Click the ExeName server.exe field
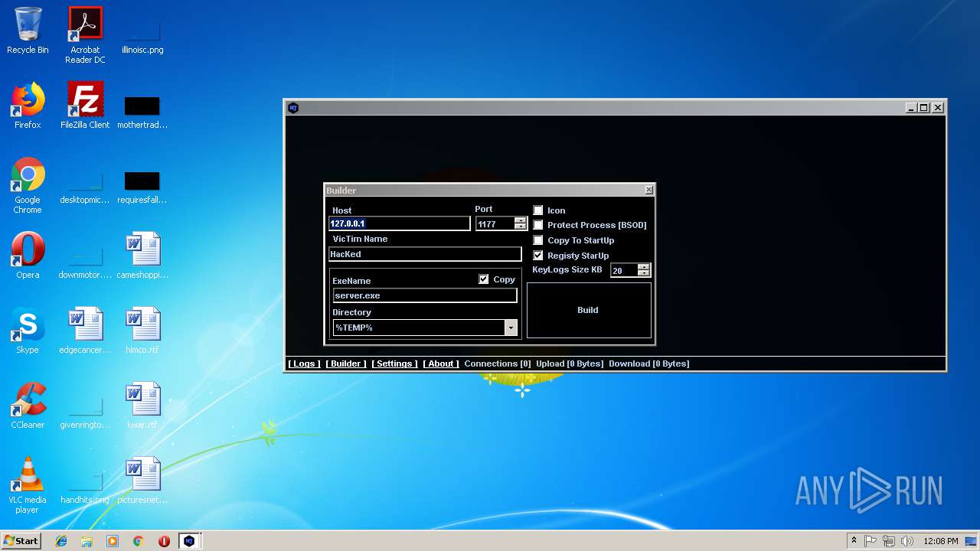This screenshot has width=980, height=551. (425, 295)
